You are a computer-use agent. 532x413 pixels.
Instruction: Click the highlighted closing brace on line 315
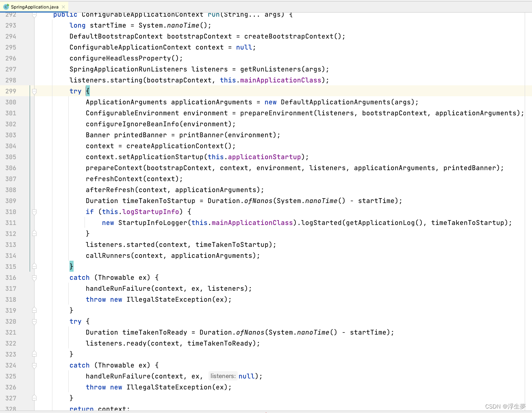pos(71,266)
